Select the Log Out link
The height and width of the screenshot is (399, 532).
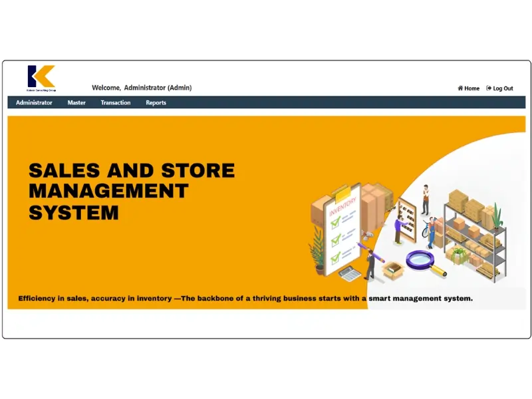click(503, 88)
